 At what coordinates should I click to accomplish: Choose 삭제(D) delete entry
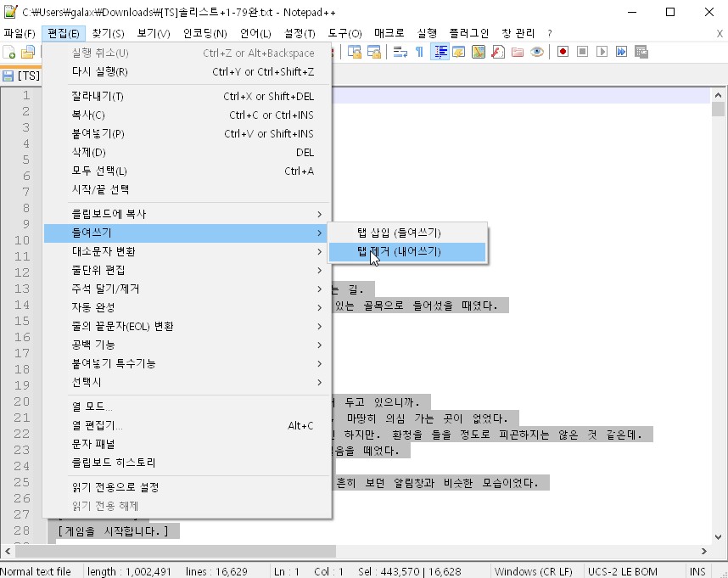pos(187,152)
